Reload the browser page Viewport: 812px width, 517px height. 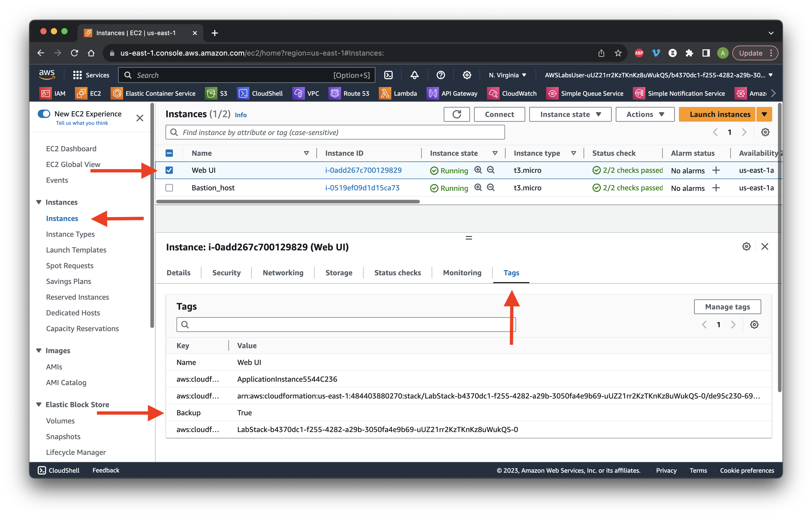pos(75,53)
